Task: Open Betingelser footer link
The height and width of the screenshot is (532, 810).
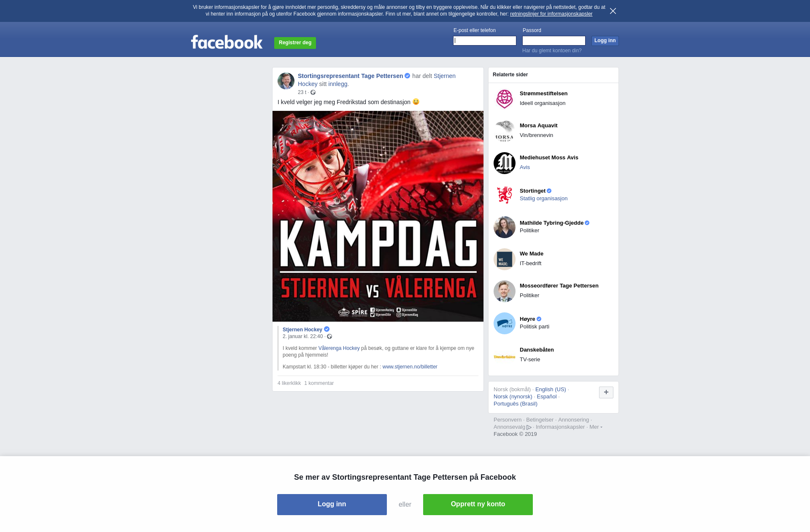Action: pos(540,420)
